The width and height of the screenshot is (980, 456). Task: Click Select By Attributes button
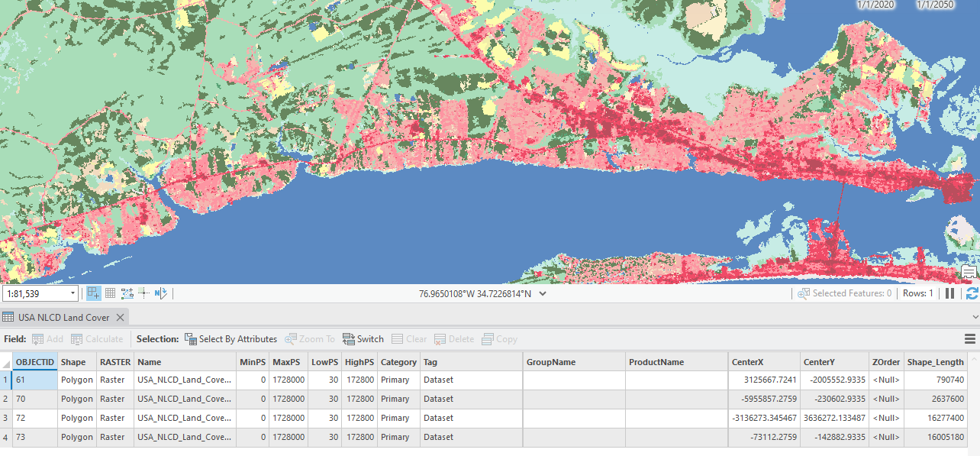[230, 339]
